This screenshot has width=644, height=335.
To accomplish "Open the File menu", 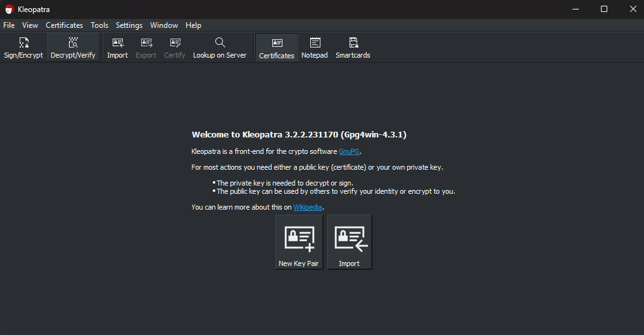I will [x=9, y=25].
